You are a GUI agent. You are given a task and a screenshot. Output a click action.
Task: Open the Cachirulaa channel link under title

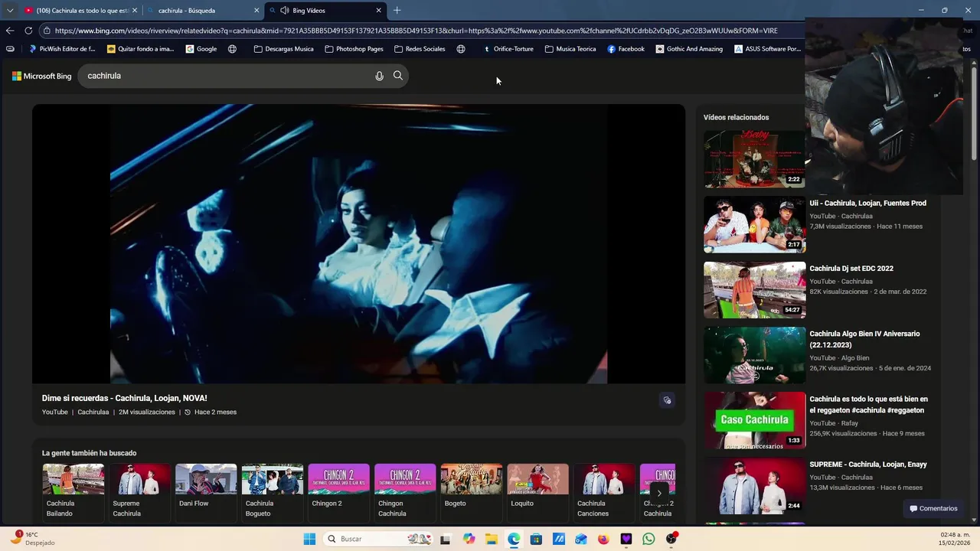click(93, 412)
